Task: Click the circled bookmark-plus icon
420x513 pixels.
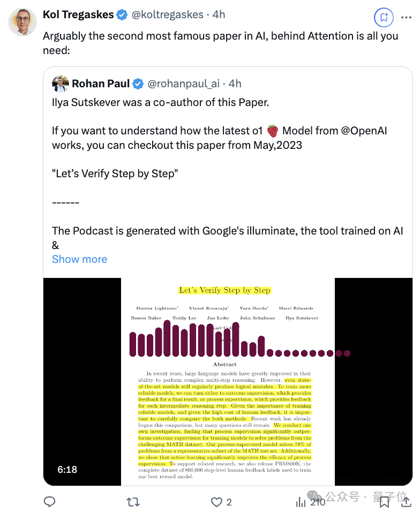Action: point(384,17)
